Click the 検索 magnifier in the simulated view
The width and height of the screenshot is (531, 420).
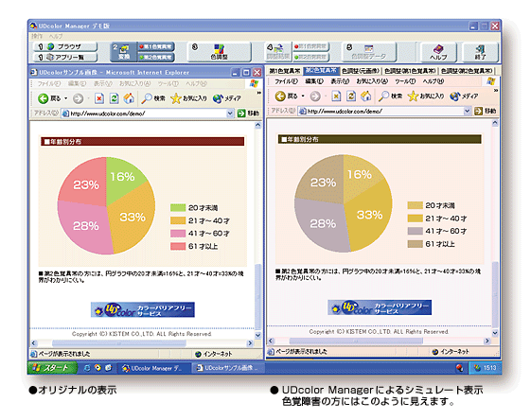coord(383,96)
